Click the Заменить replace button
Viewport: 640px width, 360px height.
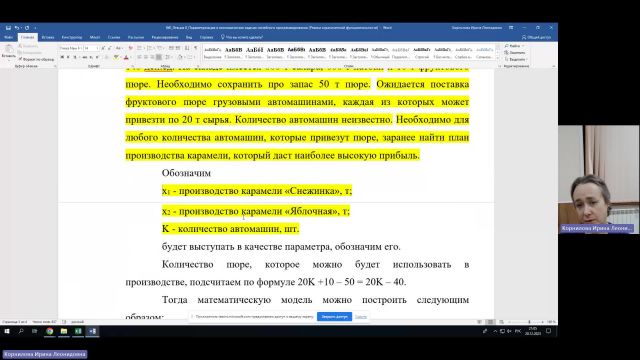[x=515, y=53]
